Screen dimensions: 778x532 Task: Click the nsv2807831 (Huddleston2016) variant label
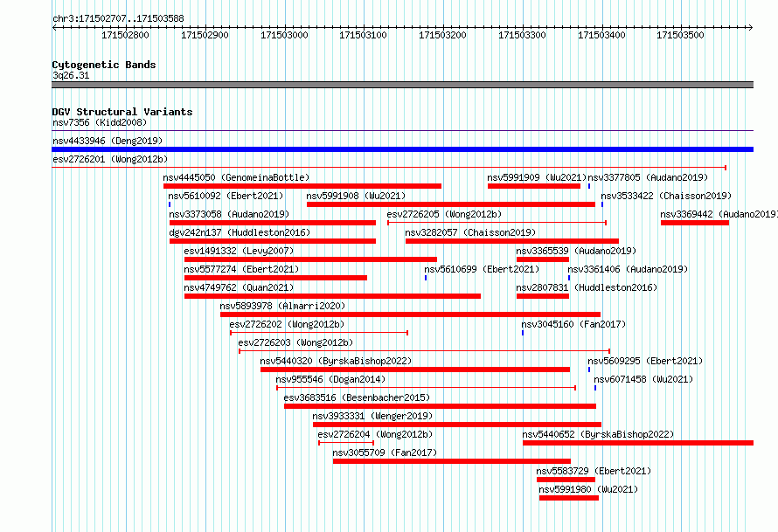[587, 287]
